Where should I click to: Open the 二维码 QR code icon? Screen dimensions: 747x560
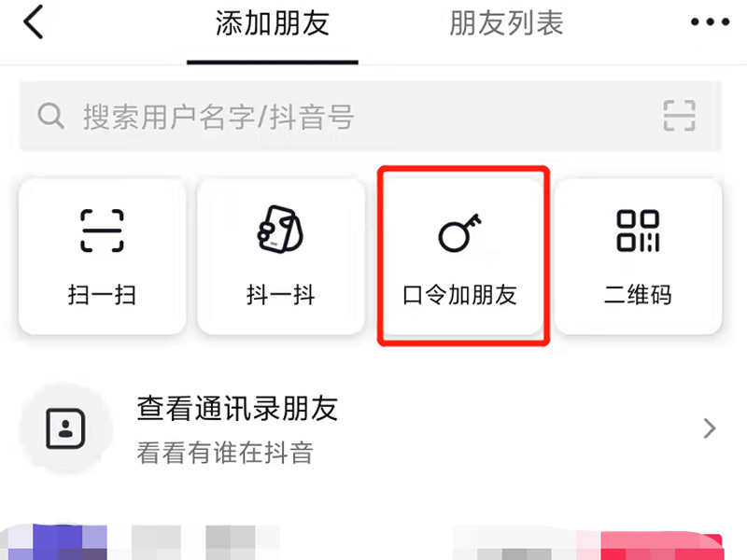(638, 231)
